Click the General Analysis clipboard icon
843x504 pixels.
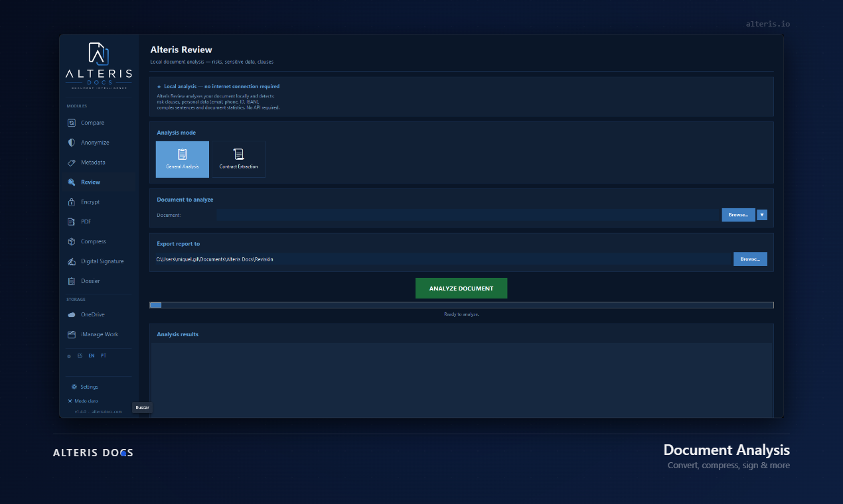(x=183, y=154)
